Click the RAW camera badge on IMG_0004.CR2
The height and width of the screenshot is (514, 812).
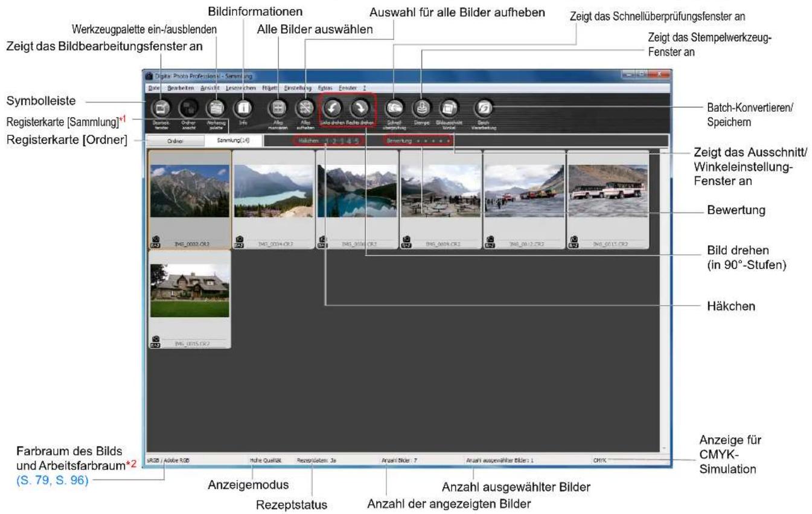click(x=238, y=242)
